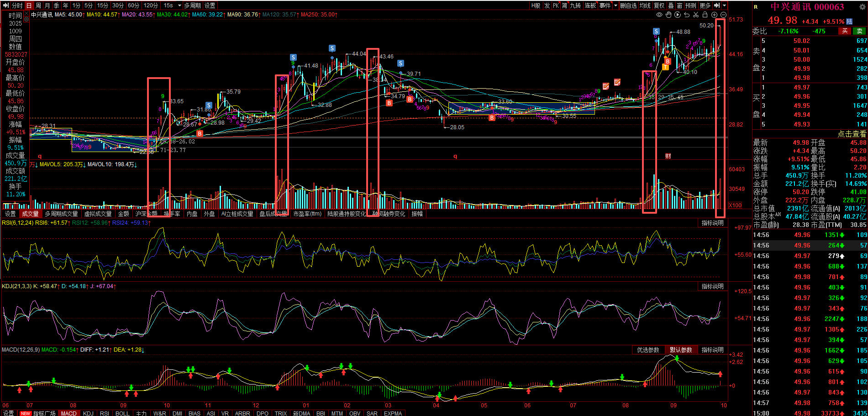868x416 pixels.
Task: Switch to 换手率 tab
Action: point(172,214)
